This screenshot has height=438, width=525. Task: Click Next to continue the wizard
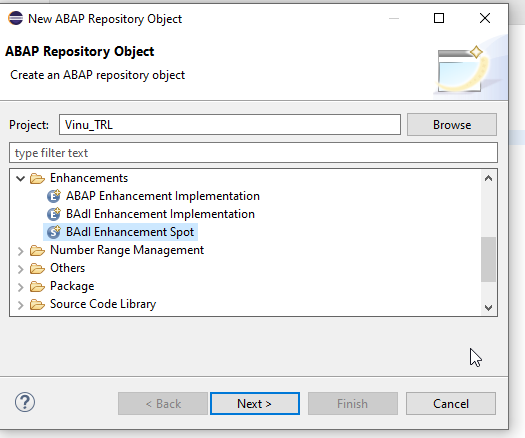coord(255,404)
